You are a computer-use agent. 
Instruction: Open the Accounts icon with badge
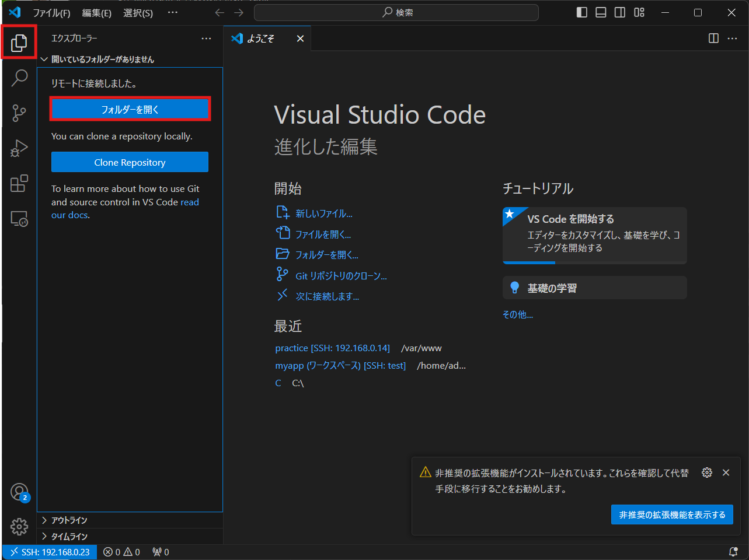[x=19, y=492]
